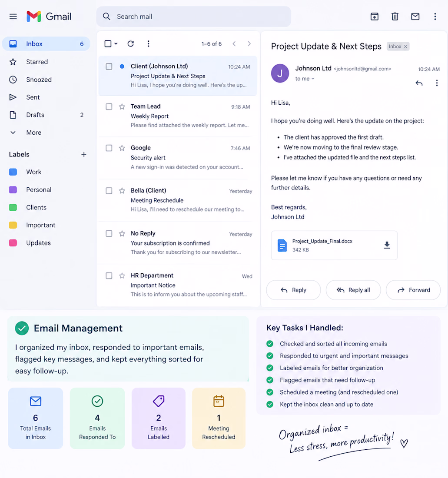Open message options beside the reply arrow
This screenshot has width=448, height=478.
pyautogui.click(x=437, y=83)
